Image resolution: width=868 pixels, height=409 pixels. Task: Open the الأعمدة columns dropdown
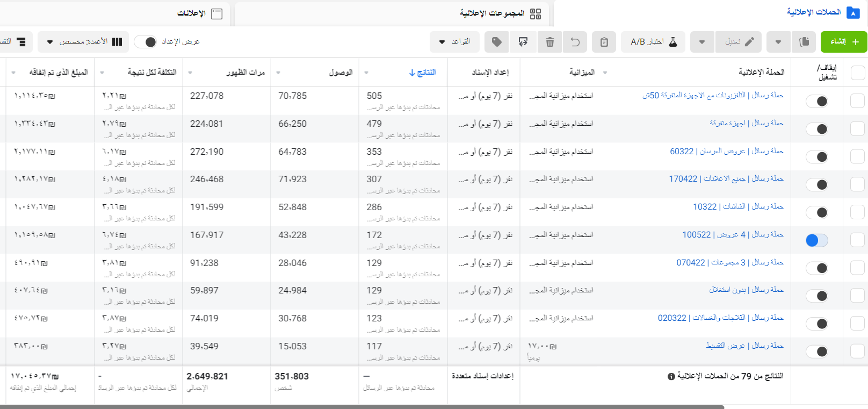83,42
